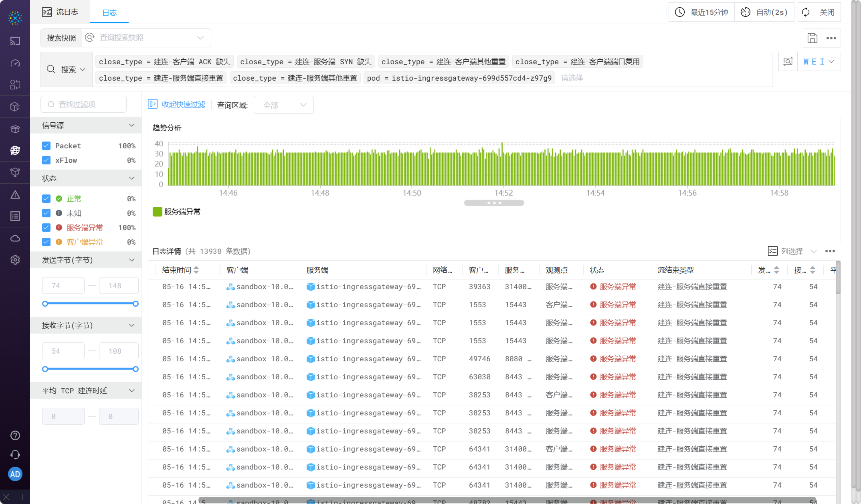This screenshot has width=861, height=504.
Task: Click the 查找过滤项 search input field
Action: tap(84, 104)
